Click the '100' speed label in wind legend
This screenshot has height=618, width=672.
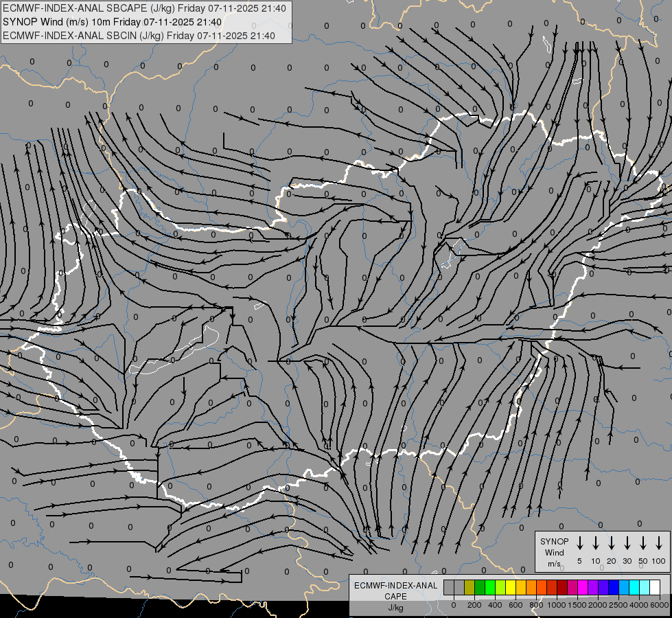[659, 561]
